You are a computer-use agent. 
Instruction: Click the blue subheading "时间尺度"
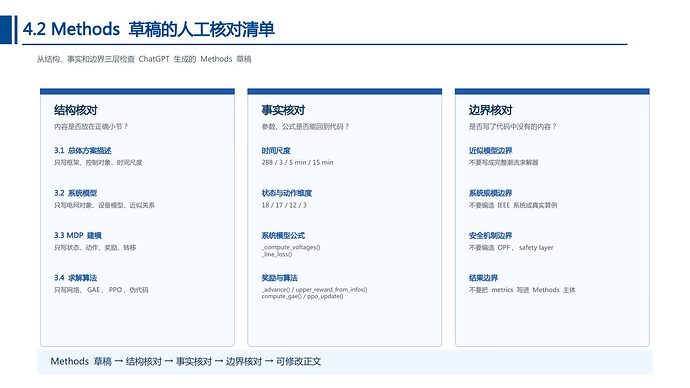(276, 150)
